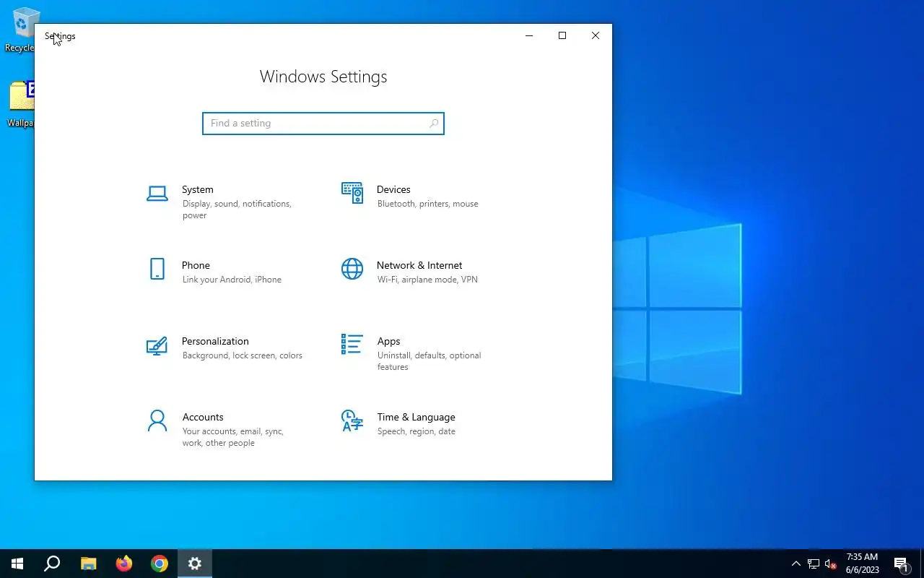Click 'Bluetooth, printers, mouse' description
Viewport: 924px width, 578px height.
pyautogui.click(x=427, y=204)
